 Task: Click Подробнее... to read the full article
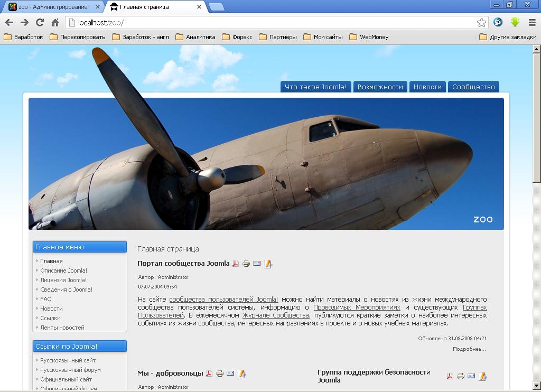pos(469,349)
